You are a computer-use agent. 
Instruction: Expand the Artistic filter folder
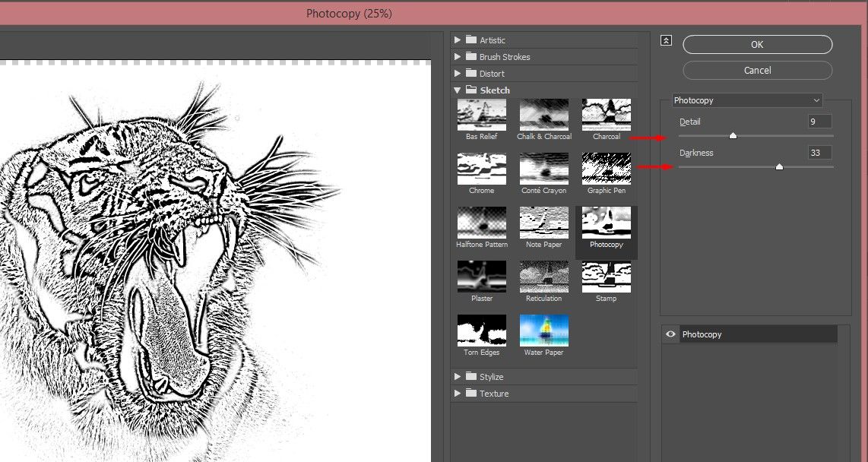(x=458, y=40)
